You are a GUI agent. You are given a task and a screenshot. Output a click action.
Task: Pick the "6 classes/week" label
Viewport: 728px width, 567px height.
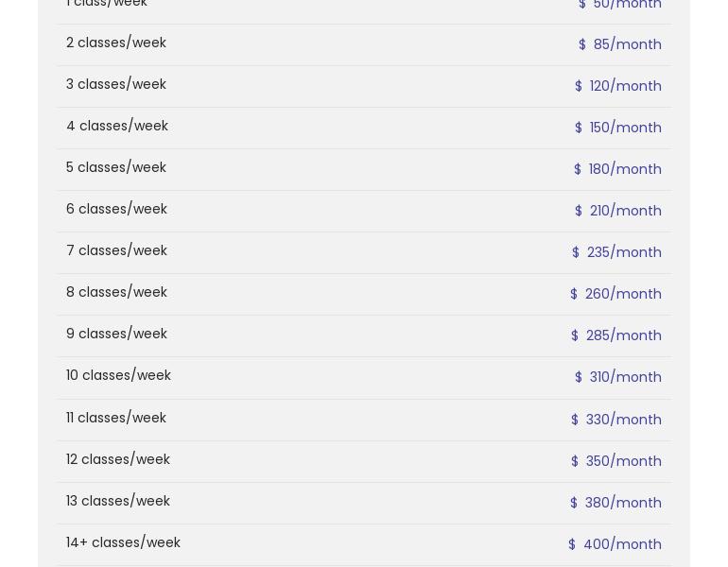(116, 210)
